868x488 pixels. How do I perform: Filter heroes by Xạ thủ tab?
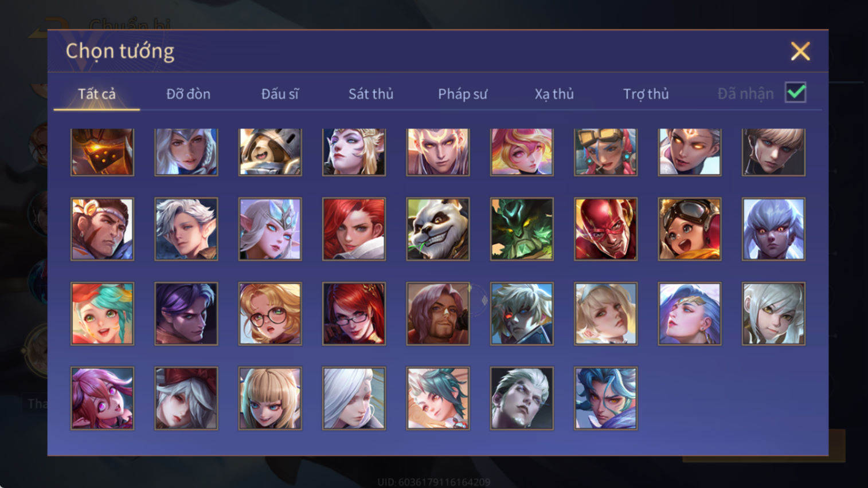[x=554, y=94]
